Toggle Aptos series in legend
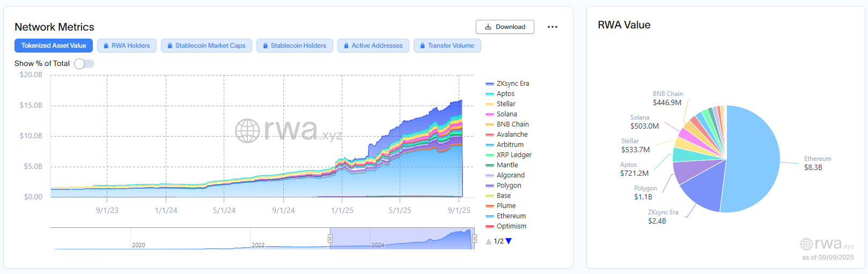868x274 pixels. pos(500,94)
